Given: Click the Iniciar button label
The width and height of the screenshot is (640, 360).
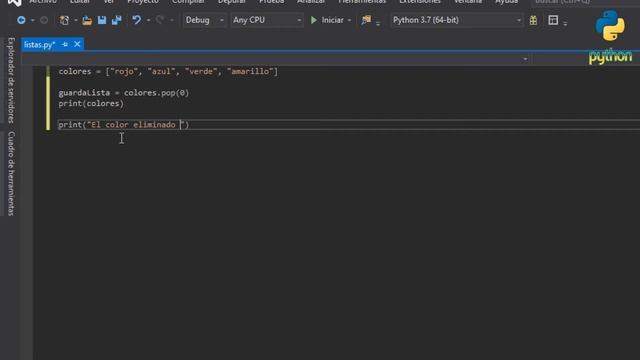Looking at the screenshot, I should (332, 20).
